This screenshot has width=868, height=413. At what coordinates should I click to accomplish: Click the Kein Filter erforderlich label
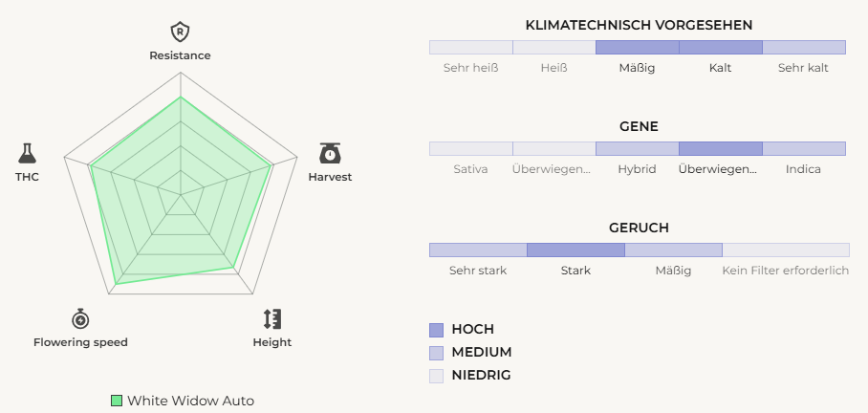786,271
